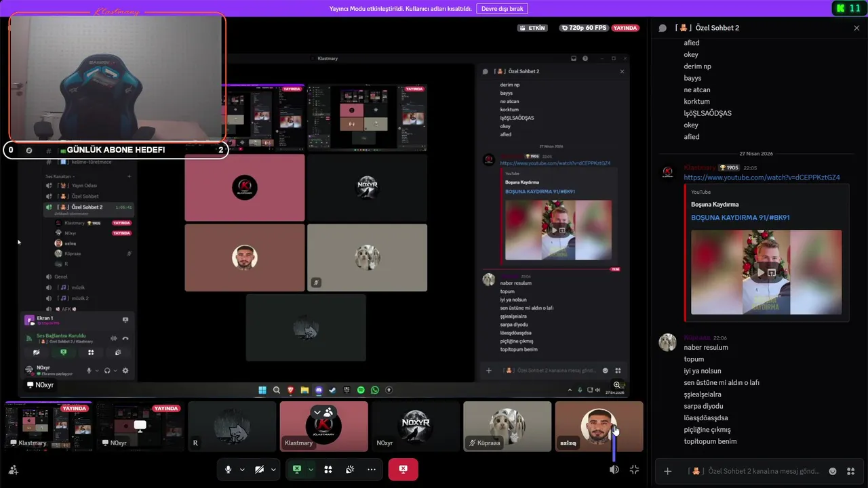
Task: Close the Özel Sohbet 2 chat panel
Action: 856,28
